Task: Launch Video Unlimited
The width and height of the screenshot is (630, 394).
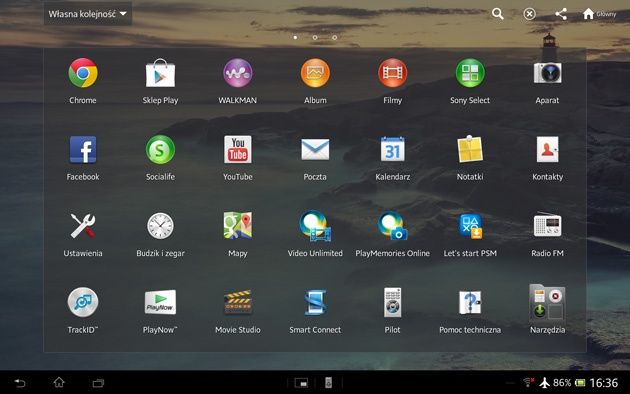Action: [315, 226]
